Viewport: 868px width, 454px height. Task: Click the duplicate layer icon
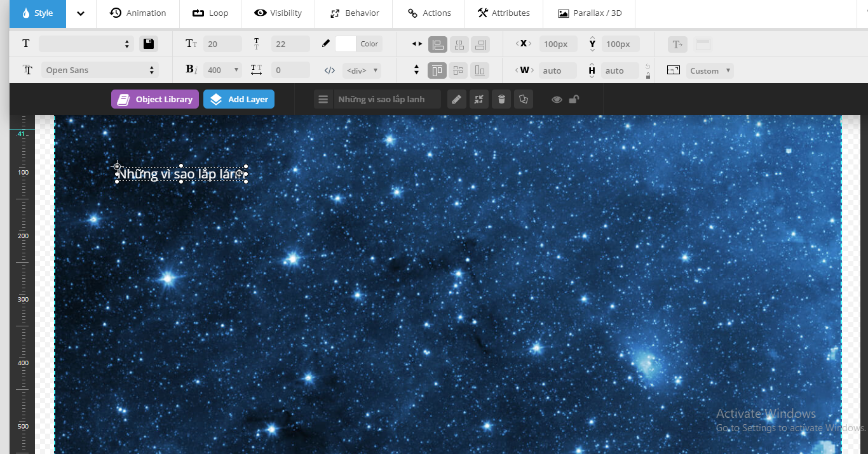pos(524,99)
